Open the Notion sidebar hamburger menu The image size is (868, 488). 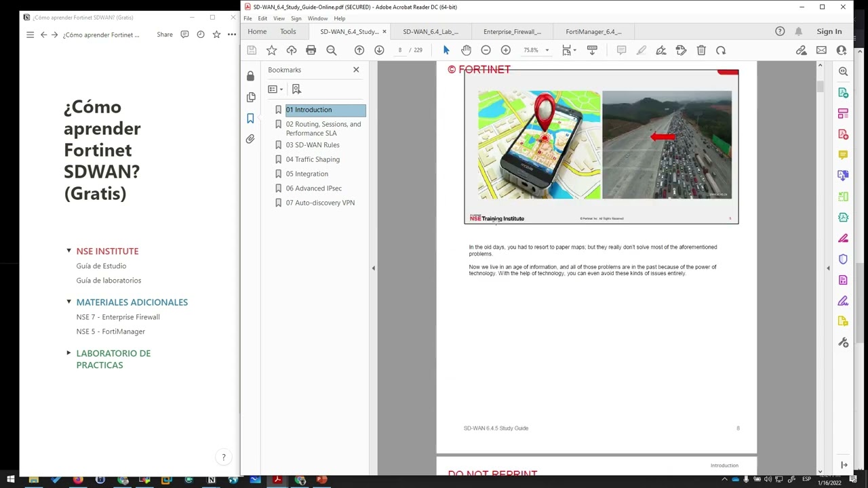click(30, 35)
